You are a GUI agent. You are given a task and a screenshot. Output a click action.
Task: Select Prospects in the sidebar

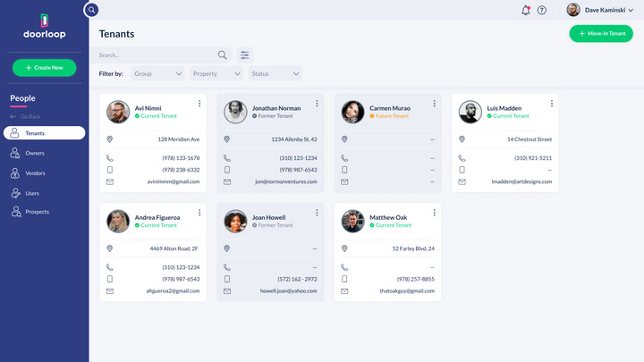coord(37,212)
